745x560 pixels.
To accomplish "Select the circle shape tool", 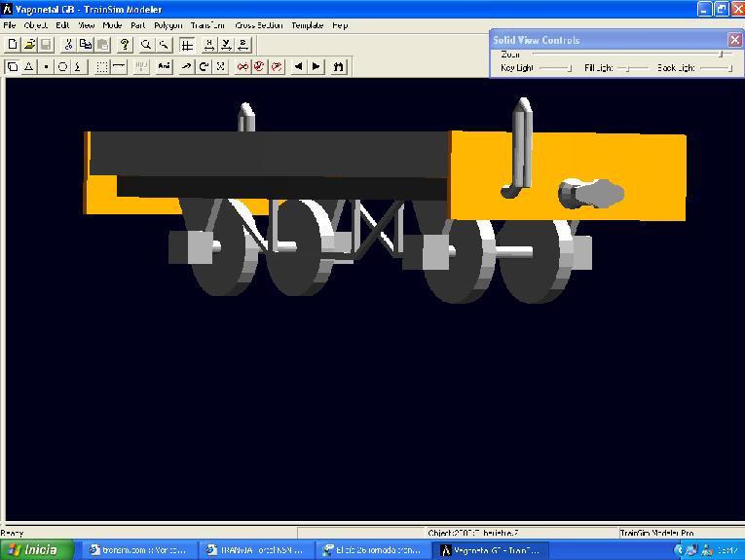I will tap(62, 67).
